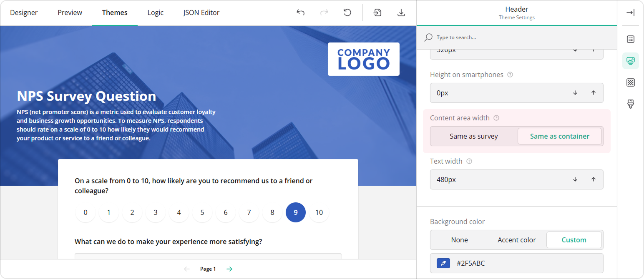
Task: Choose 'Accent color' for background color
Action: click(x=516, y=240)
